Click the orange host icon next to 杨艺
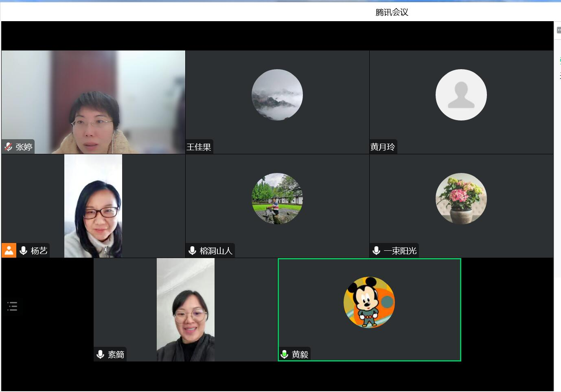This screenshot has width=561, height=392. [x=9, y=250]
